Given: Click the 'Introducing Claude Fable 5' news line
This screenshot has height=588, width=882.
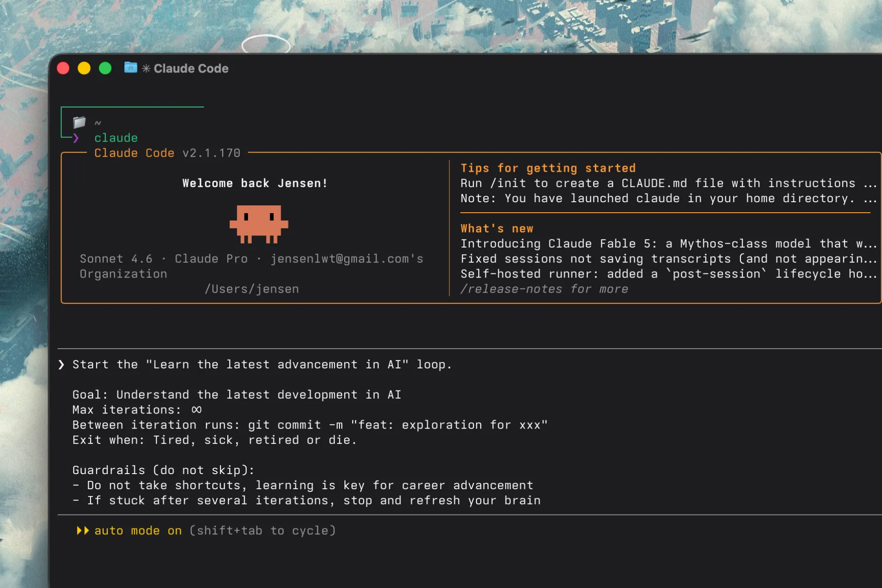Looking at the screenshot, I should [669, 244].
